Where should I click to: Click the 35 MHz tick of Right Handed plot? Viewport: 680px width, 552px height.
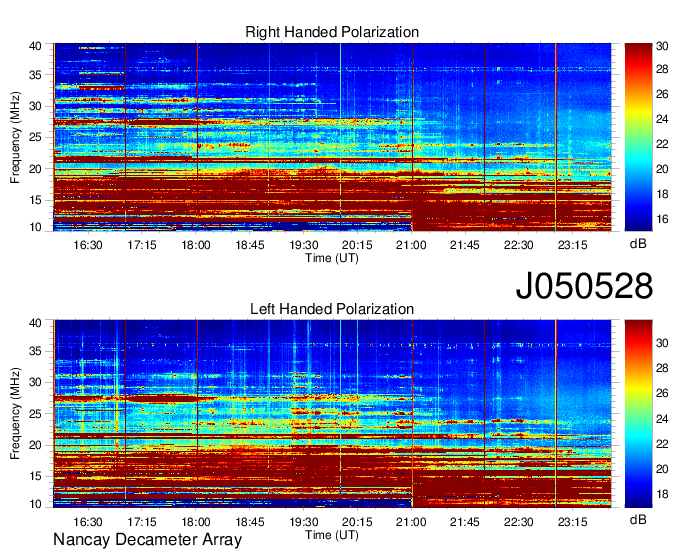(35, 75)
